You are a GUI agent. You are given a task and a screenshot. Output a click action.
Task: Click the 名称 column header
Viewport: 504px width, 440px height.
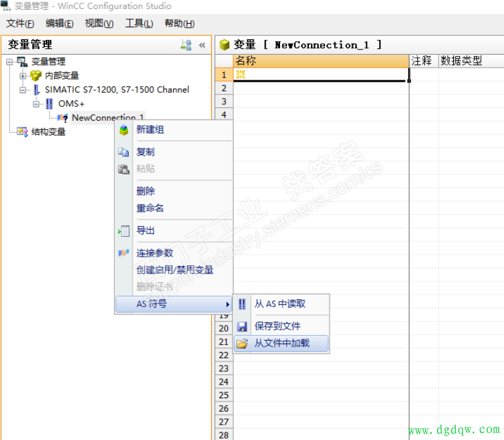point(321,61)
